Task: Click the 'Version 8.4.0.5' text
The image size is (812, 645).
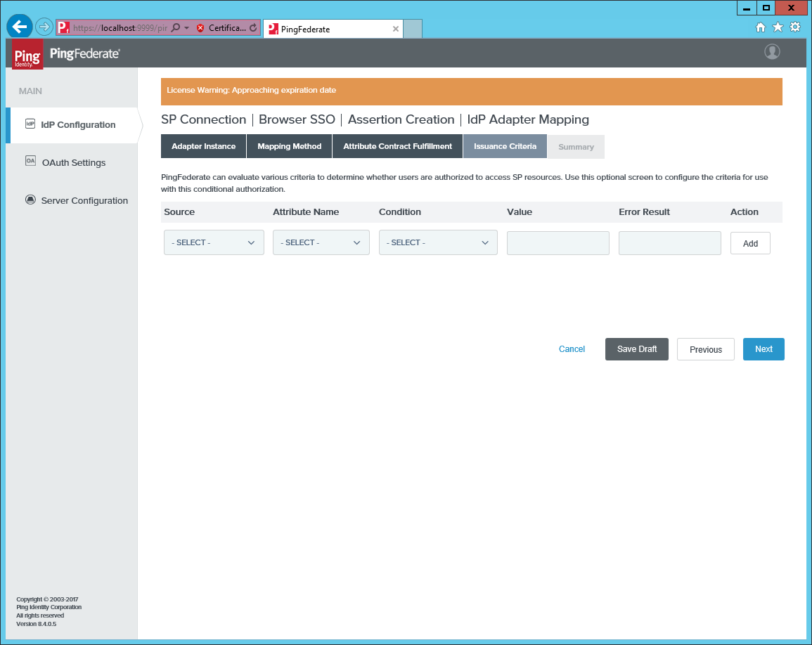Action: (x=37, y=624)
